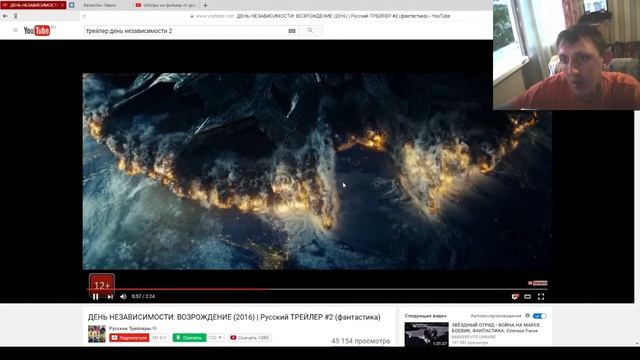Viewport: 640px width, 360px height.
Task: Click the channel watermark on player
Action: 538,283
